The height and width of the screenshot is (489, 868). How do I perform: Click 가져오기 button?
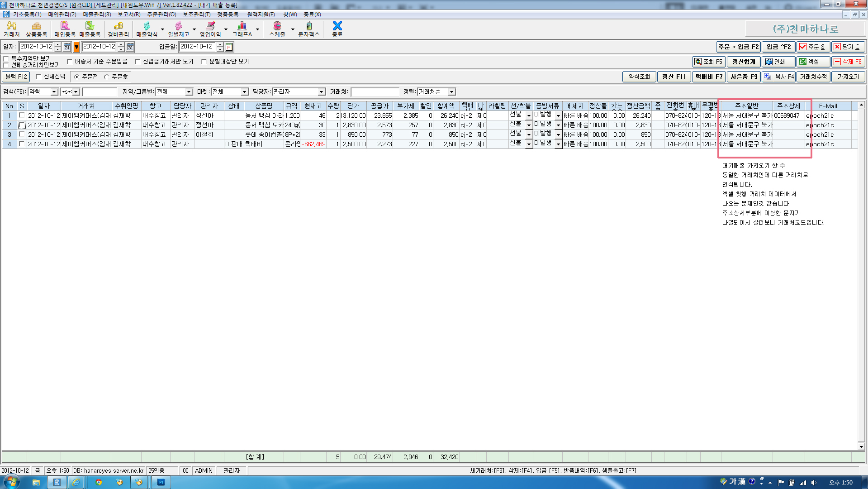[848, 77]
